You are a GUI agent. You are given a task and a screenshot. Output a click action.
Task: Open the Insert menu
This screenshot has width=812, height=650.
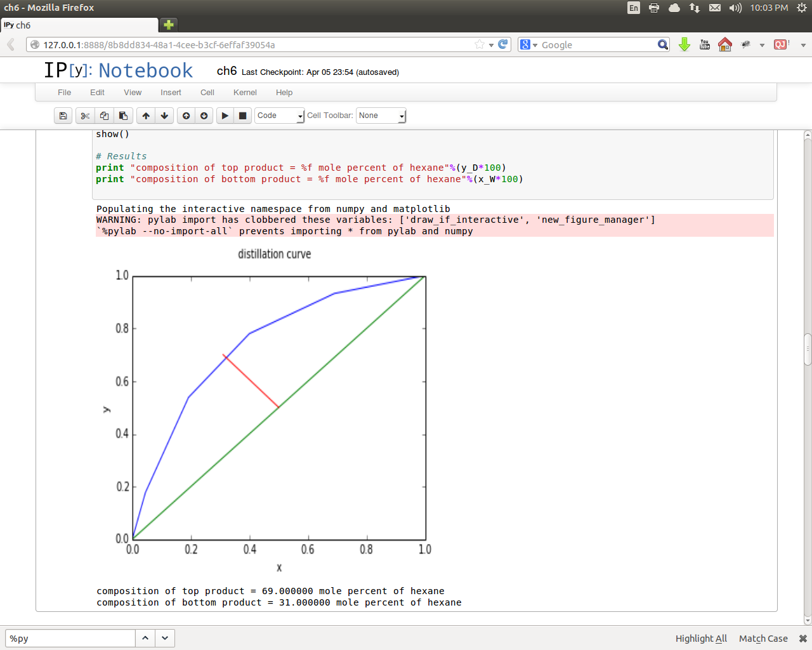coord(171,93)
